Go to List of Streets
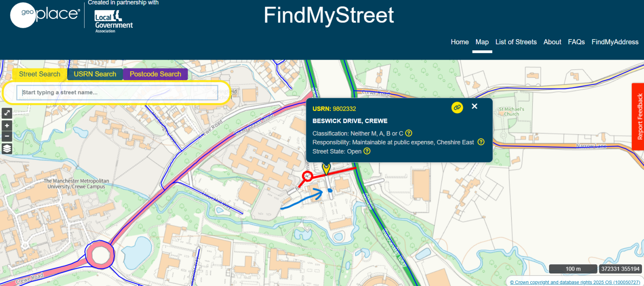This screenshot has height=286, width=644. point(516,42)
